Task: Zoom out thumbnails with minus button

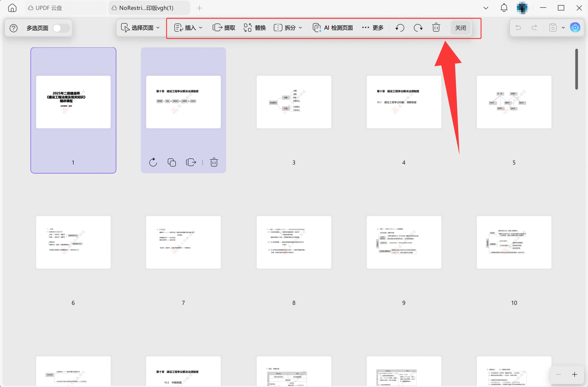Action: (x=558, y=375)
